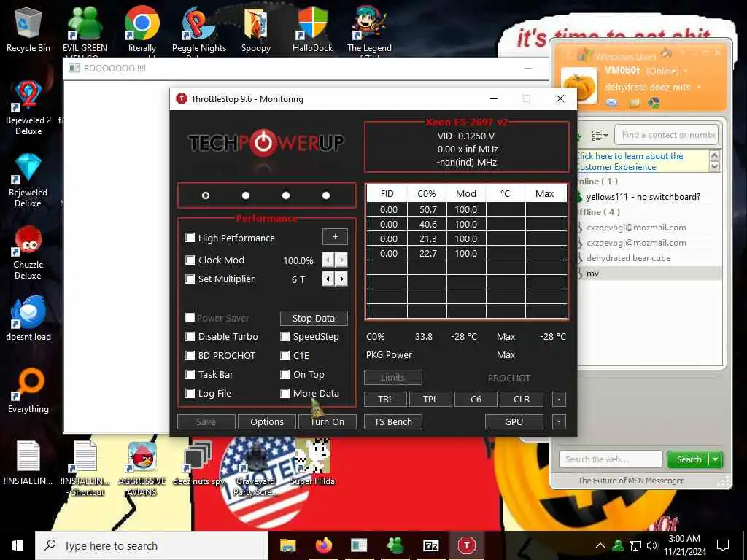Decrease Set Multiplier with left arrow

click(328, 279)
